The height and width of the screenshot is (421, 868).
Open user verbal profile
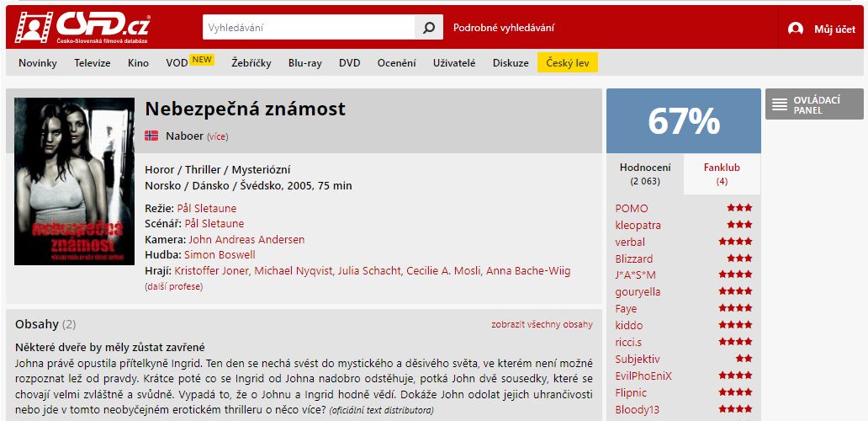[x=630, y=242]
